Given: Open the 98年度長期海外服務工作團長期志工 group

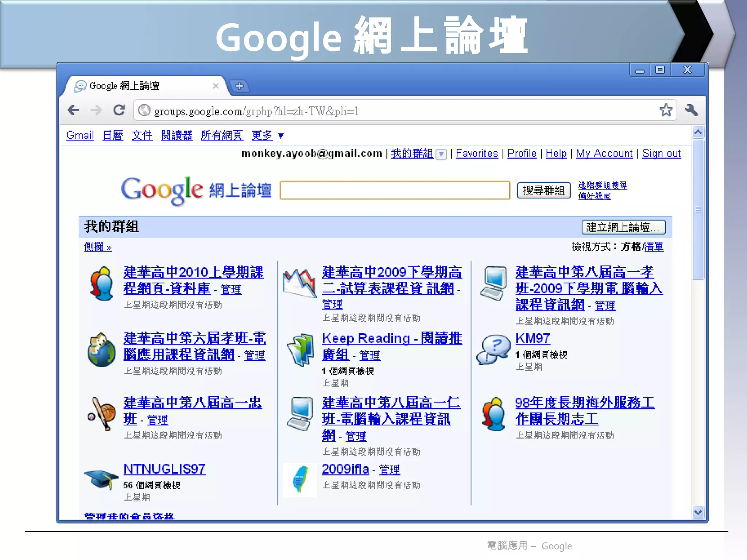Looking at the screenshot, I should pos(585,411).
